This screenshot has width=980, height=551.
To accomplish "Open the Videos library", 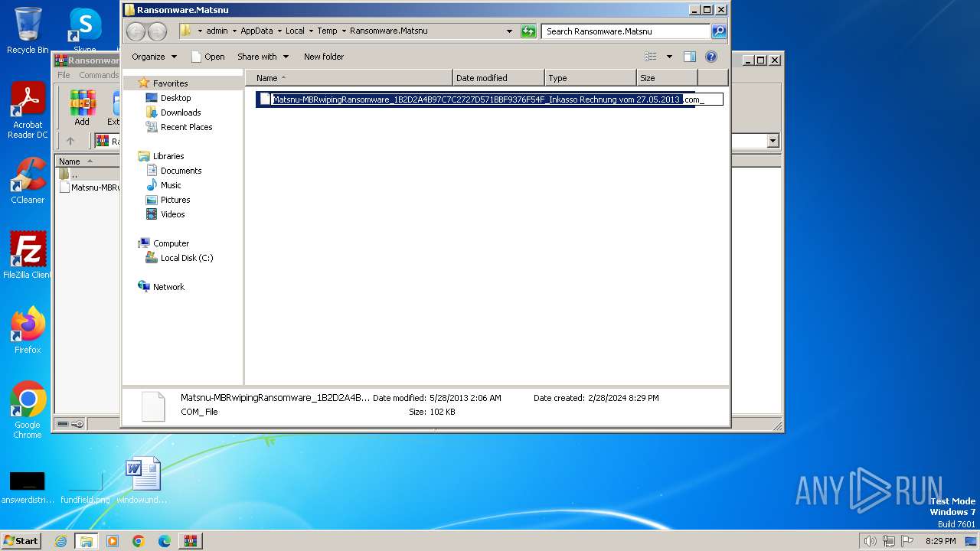I will (172, 214).
